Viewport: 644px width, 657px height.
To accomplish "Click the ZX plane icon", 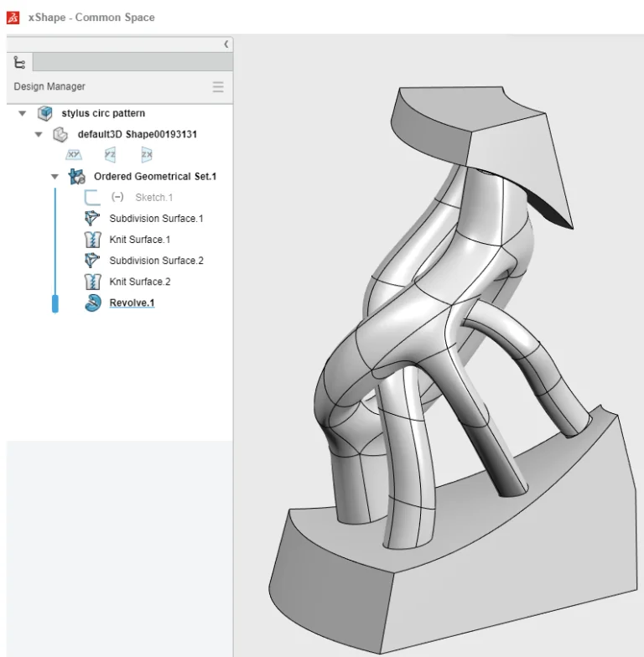I will (147, 155).
